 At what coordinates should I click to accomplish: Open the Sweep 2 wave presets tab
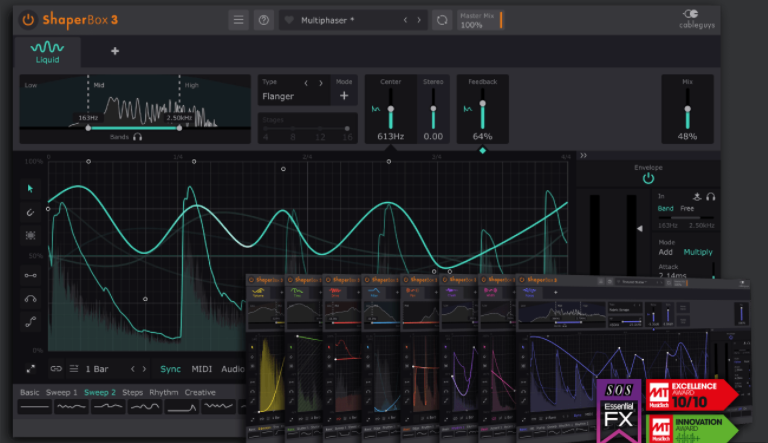[100, 393]
